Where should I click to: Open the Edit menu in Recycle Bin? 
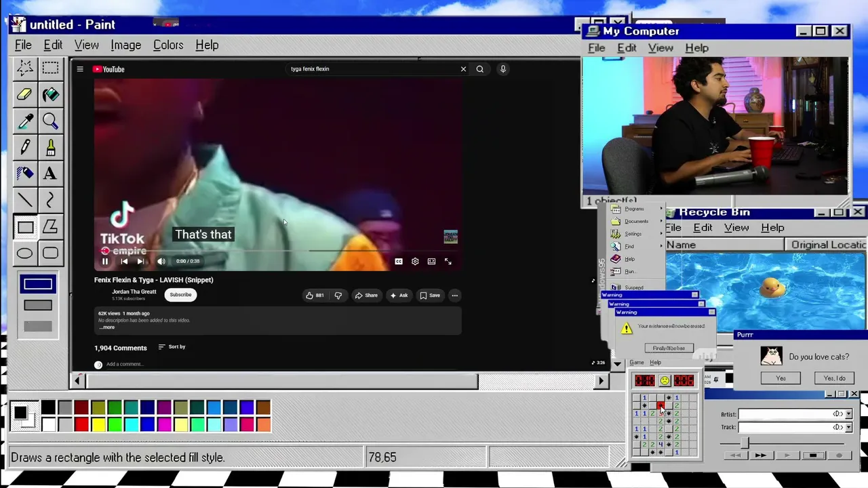point(703,228)
